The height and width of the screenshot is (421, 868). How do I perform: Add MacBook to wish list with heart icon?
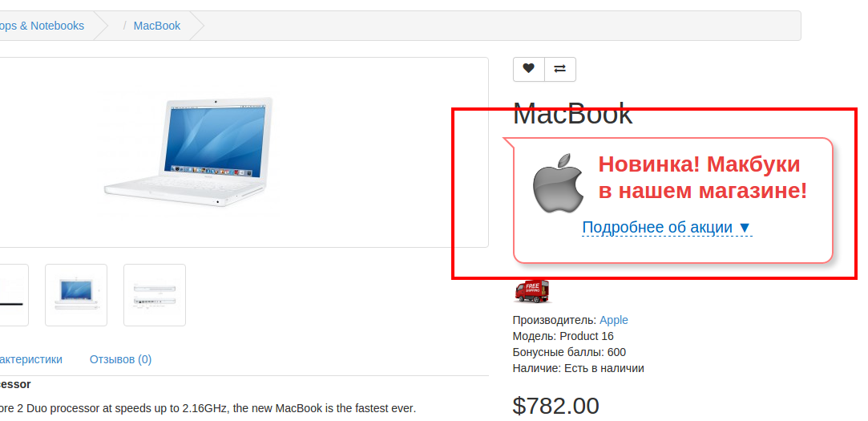[529, 69]
